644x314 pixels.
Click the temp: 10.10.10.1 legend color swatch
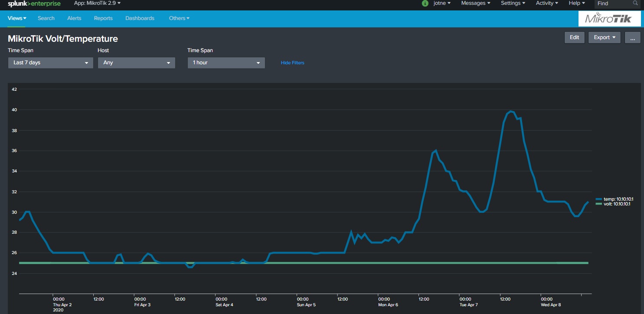[x=599, y=199]
